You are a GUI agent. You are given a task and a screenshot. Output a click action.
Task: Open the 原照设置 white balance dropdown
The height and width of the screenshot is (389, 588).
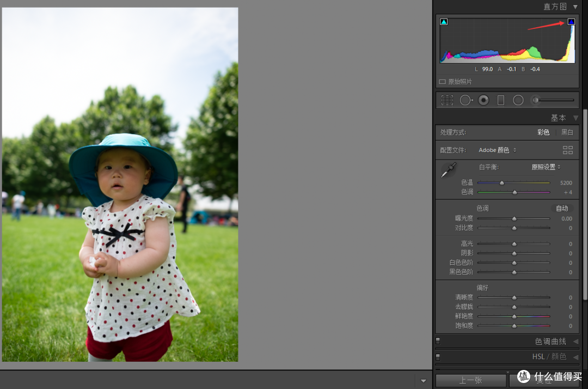(546, 167)
